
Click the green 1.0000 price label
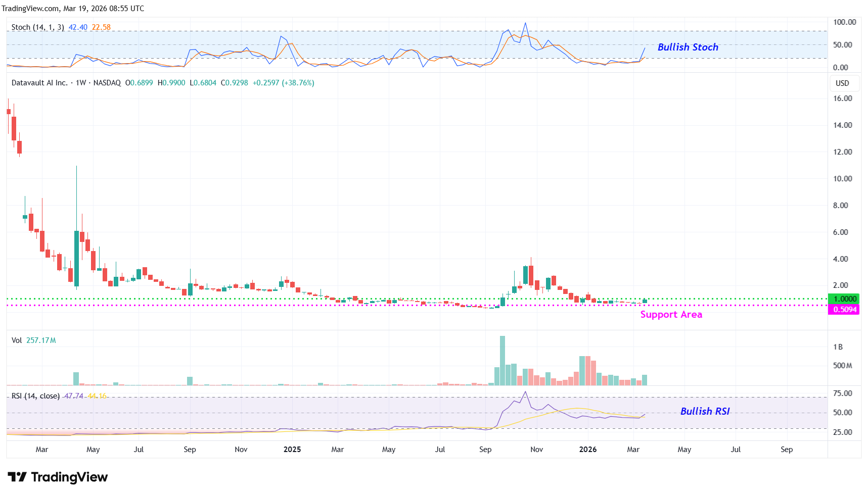pos(844,299)
